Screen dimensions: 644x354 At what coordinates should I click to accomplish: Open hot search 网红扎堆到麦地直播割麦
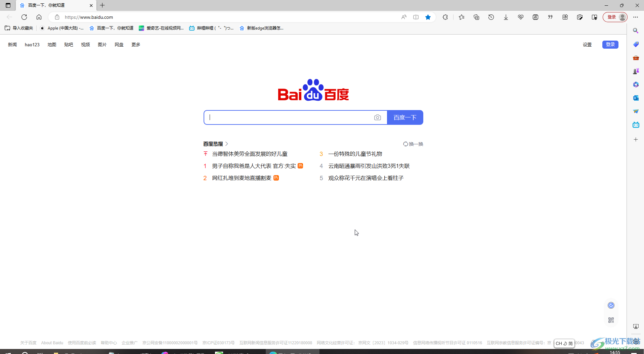242,178
